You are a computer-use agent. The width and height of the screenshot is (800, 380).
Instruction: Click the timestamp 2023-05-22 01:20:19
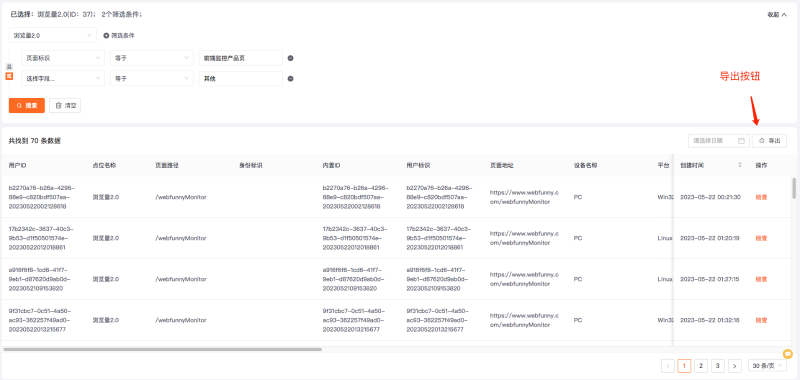pos(710,238)
